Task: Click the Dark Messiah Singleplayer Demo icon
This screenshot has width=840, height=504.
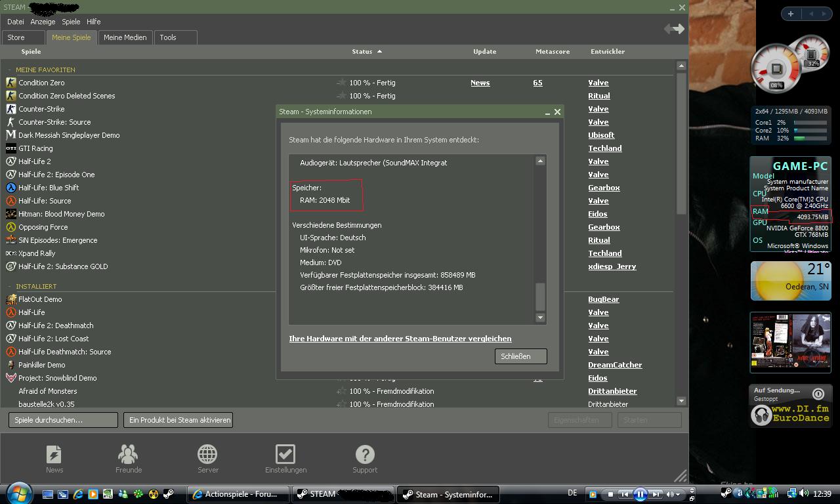Action: [x=10, y=135]
